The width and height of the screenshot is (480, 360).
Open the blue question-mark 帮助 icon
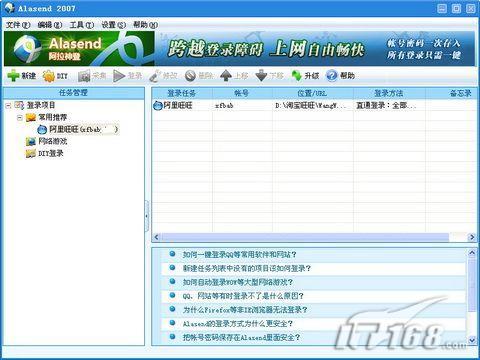[x=332, y=76]
